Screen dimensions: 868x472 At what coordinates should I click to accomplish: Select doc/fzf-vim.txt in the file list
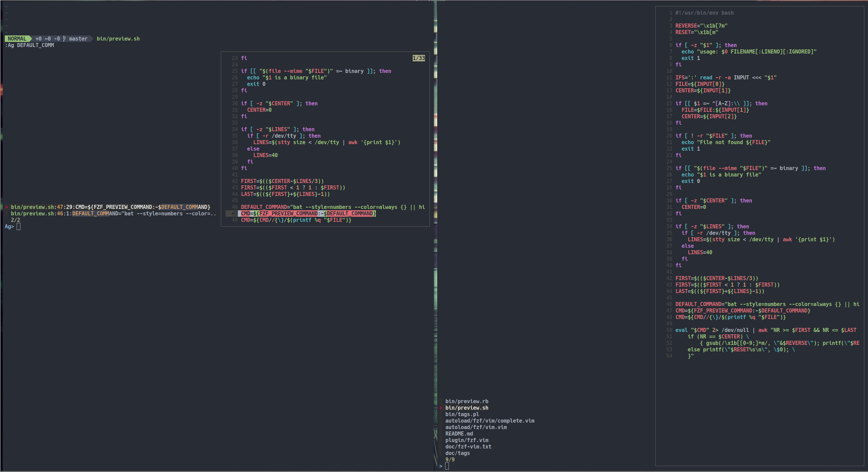pos(468,447)
